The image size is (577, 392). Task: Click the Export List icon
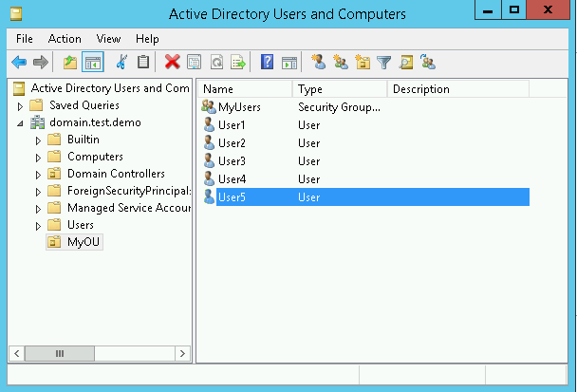[x=238, y=62]
